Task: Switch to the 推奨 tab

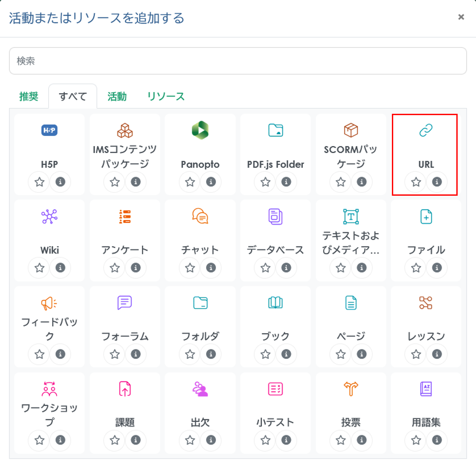Action: click(29, 97)
